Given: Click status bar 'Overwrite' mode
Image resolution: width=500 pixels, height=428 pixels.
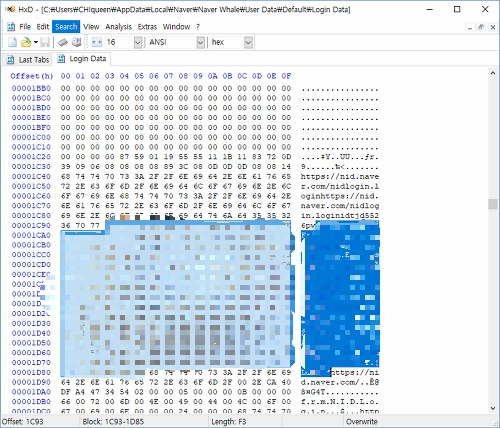Looking at the screenshot, I should click(362, 422).
